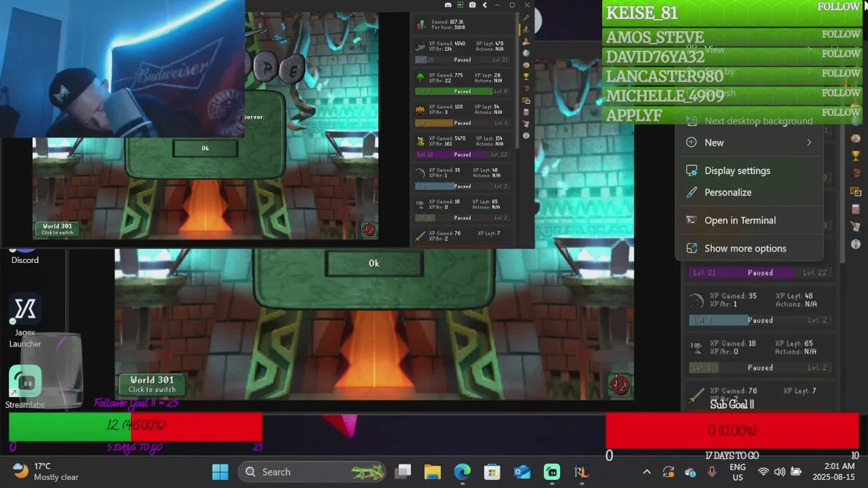Open the Discord desktop shortcut
868x488 pixels.
[x=25, y=256]
